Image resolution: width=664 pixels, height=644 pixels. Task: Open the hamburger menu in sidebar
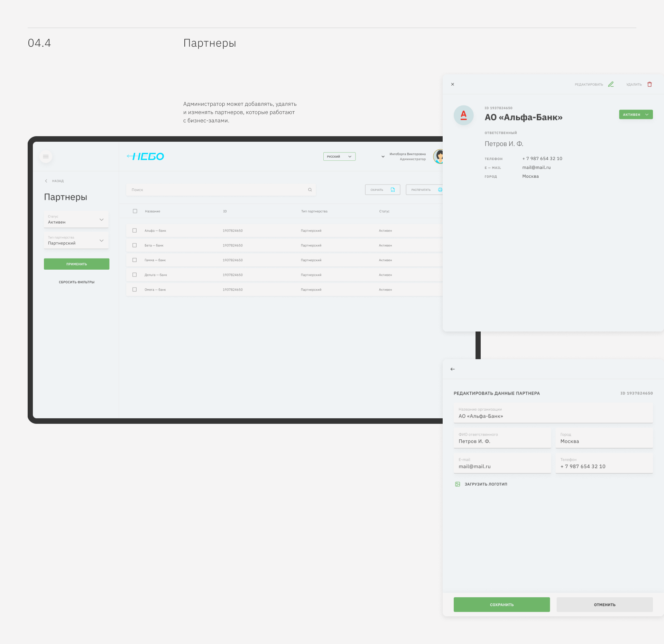click(x=46, y=157)
